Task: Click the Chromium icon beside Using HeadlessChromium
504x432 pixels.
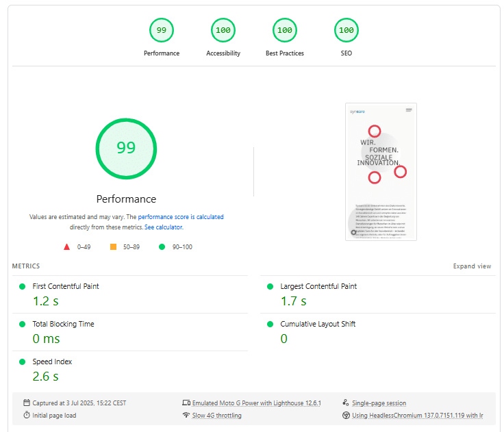Action: coord(346,415)
